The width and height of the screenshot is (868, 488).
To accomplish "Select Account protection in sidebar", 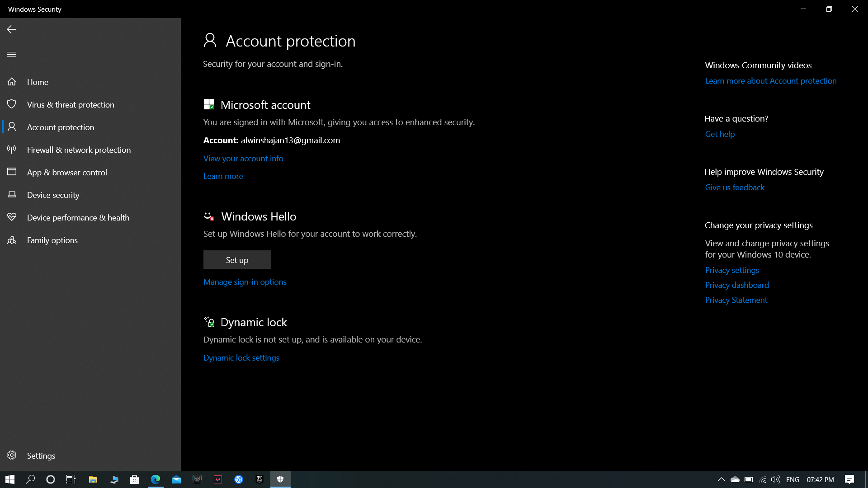I will tap(90, 127).
